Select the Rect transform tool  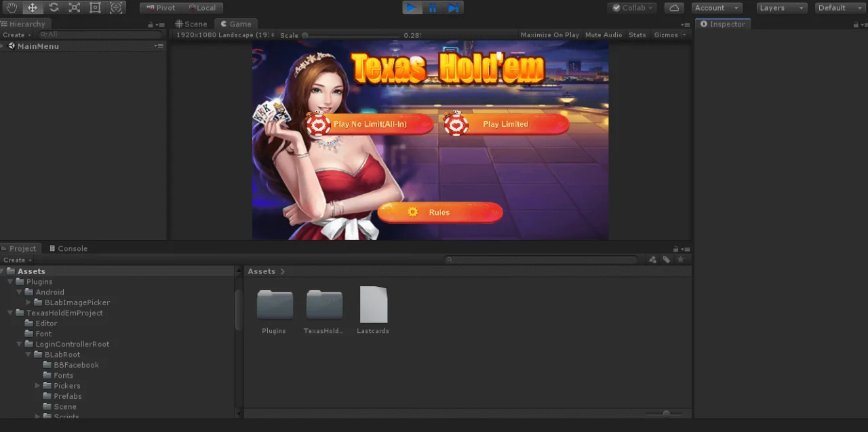[x=95, y=7]
